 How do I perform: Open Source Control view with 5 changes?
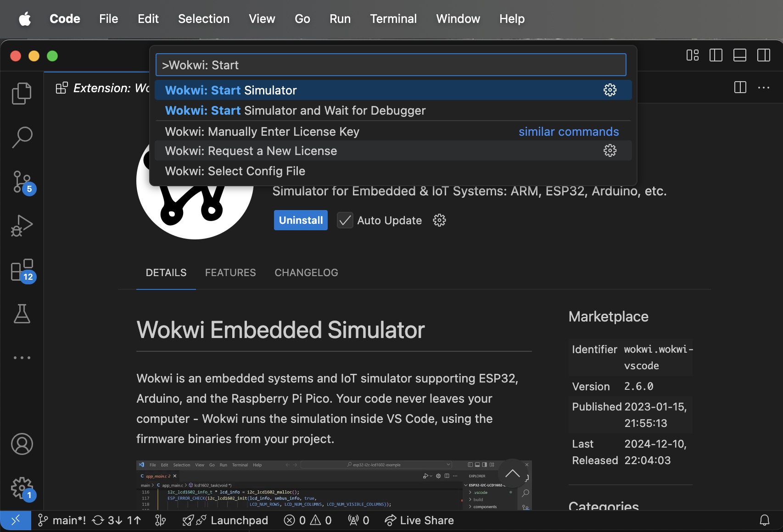point(22,183)
